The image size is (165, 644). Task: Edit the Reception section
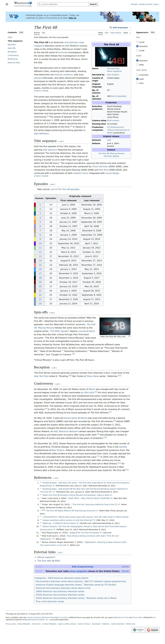(54, 368)
